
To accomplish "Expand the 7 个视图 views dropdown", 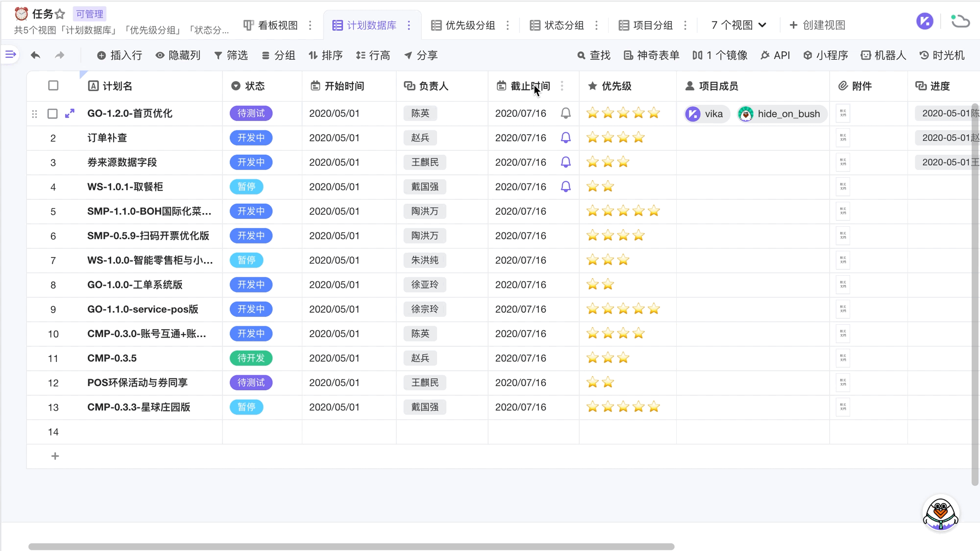I will (738, 25).
